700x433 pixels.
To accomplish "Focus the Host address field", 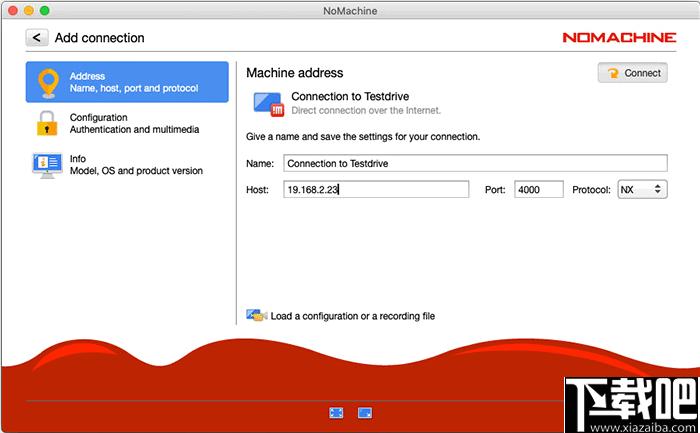I will pyautogui.click(x=376, y=189).
